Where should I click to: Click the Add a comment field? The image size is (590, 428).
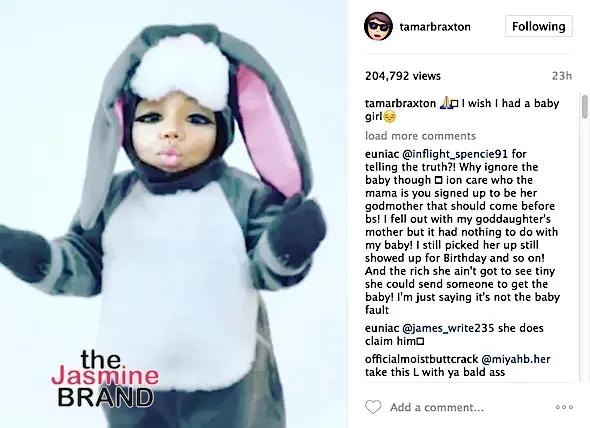pyautogui.click(x=436, y=407)
